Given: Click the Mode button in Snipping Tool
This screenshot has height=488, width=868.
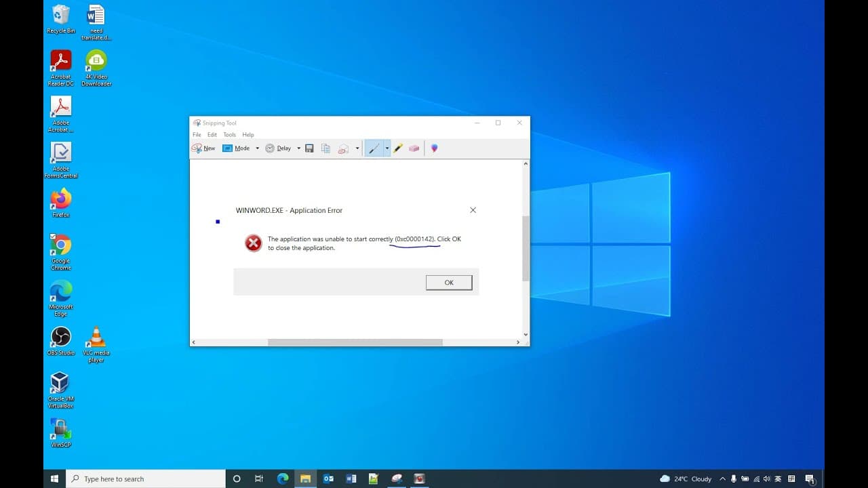Looking at the screenshot, I should [x=237, y=148].
